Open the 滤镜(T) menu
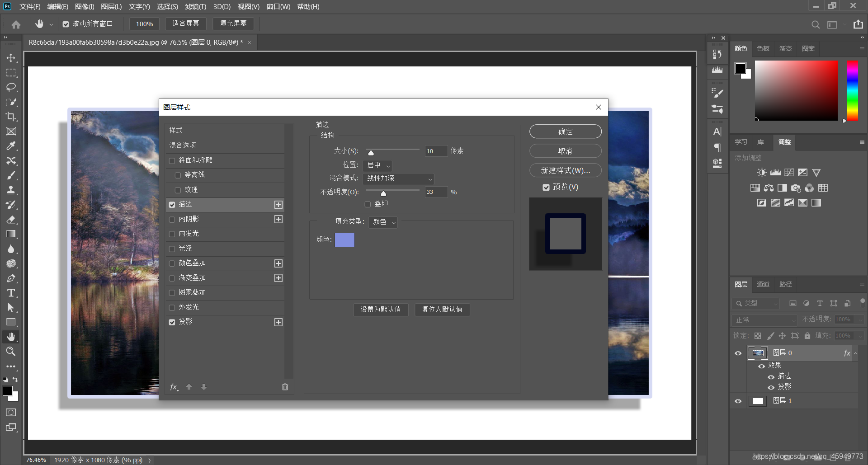 point(195,6)
